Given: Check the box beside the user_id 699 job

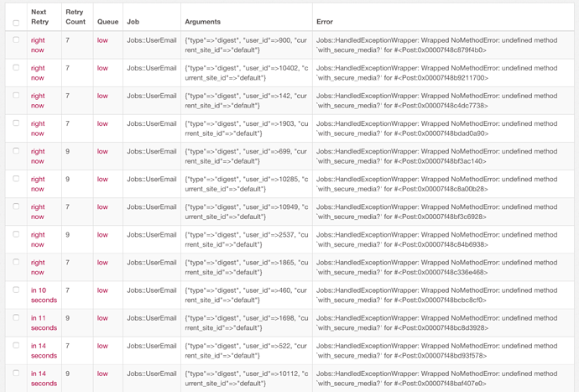Looking at the screenshot, I should (16, 151).
